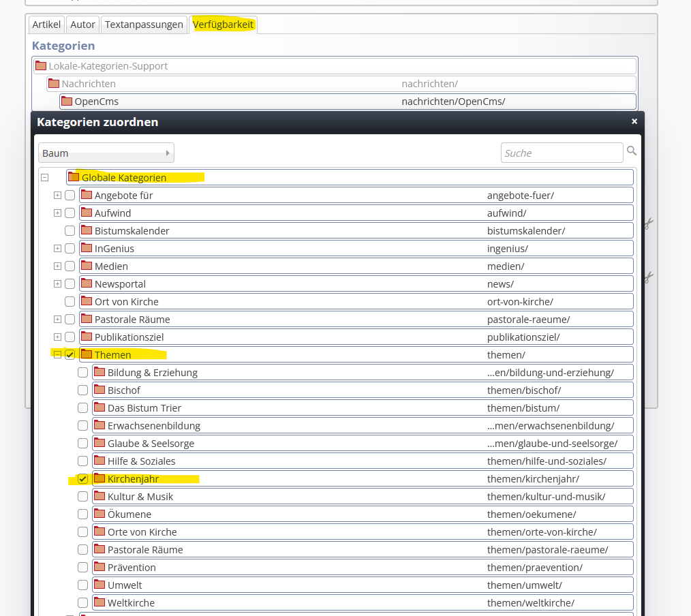Image resolution: width=691 pixels, height=616 pixels.
Task: Uncheck the Kirchenjahr category checkbox
Action: pyautogui.click(x=82, y=479)
